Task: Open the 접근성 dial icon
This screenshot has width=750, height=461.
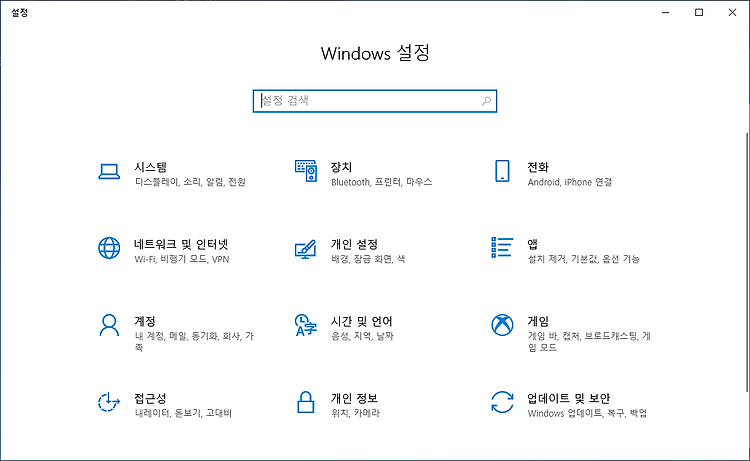Action: tap(109, 402)
